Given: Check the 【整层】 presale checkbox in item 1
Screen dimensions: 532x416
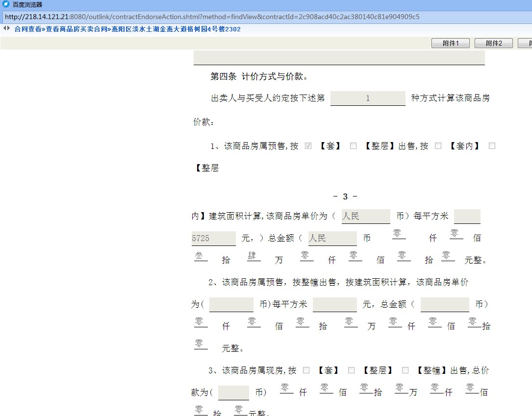Looking at the screenshot, I should (x=353, y=146).
